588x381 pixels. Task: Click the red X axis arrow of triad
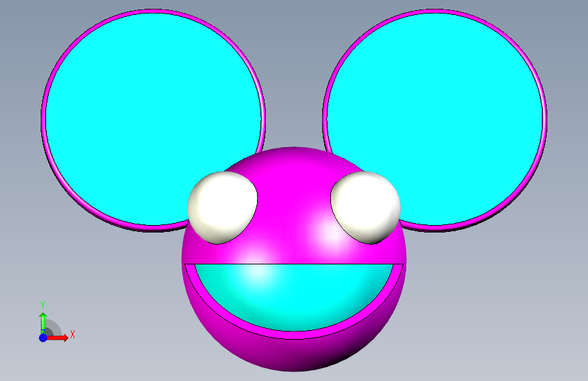pos(58,338)
